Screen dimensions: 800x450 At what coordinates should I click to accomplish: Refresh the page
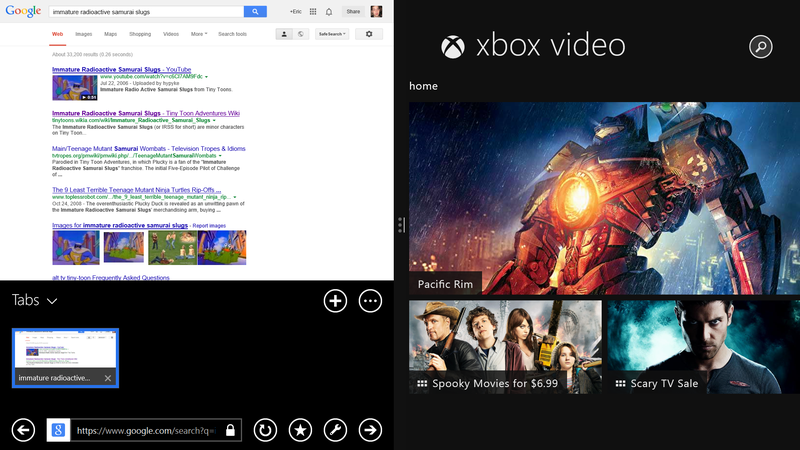coord(265,430)
